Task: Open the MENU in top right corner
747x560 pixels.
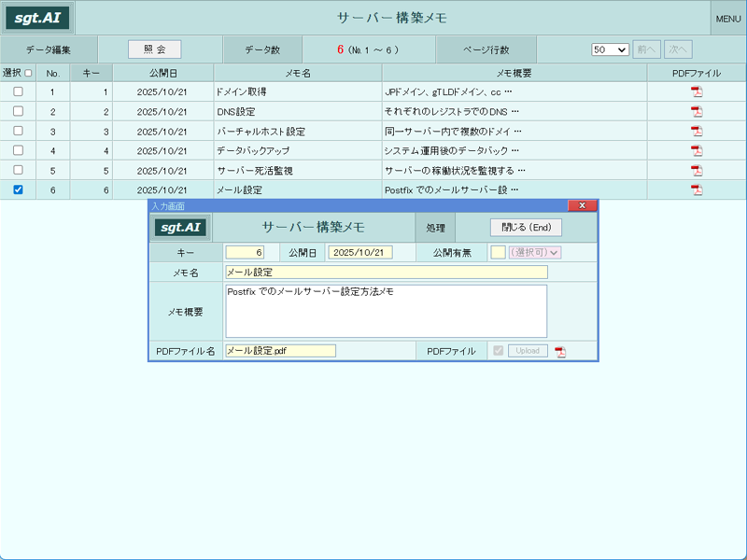Action: 728,19
